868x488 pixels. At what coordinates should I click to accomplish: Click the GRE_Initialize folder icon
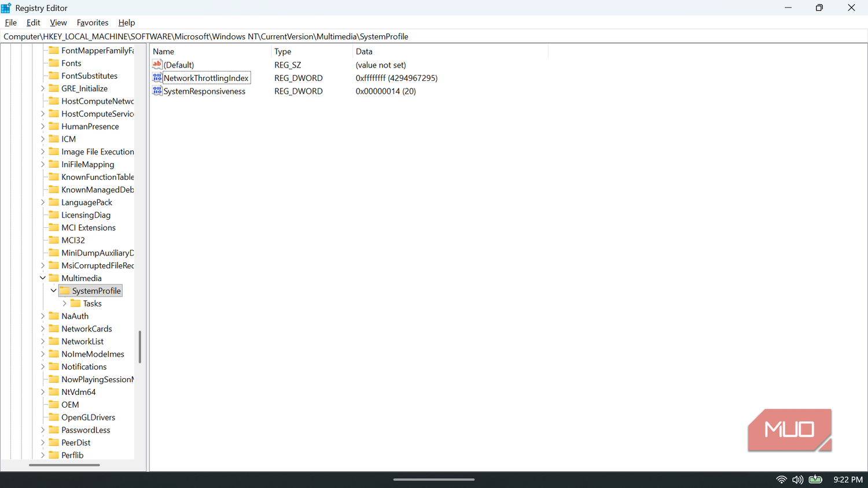point(54,88)
